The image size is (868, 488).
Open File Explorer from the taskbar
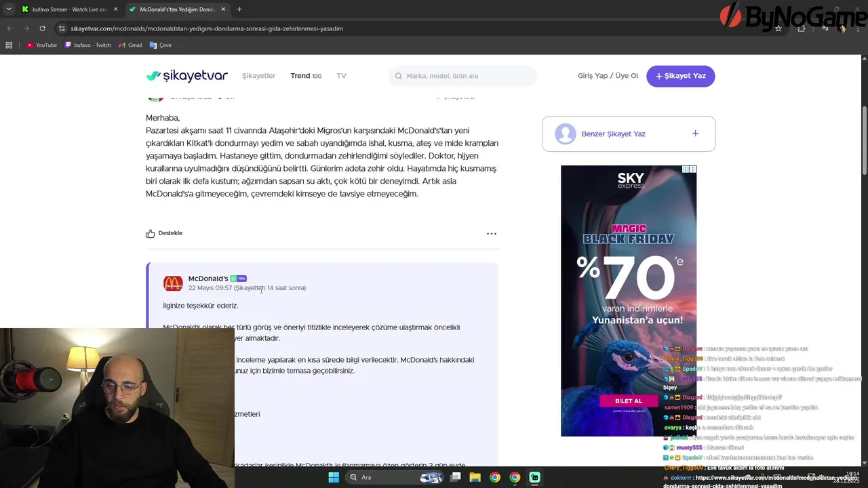(475, 477)
